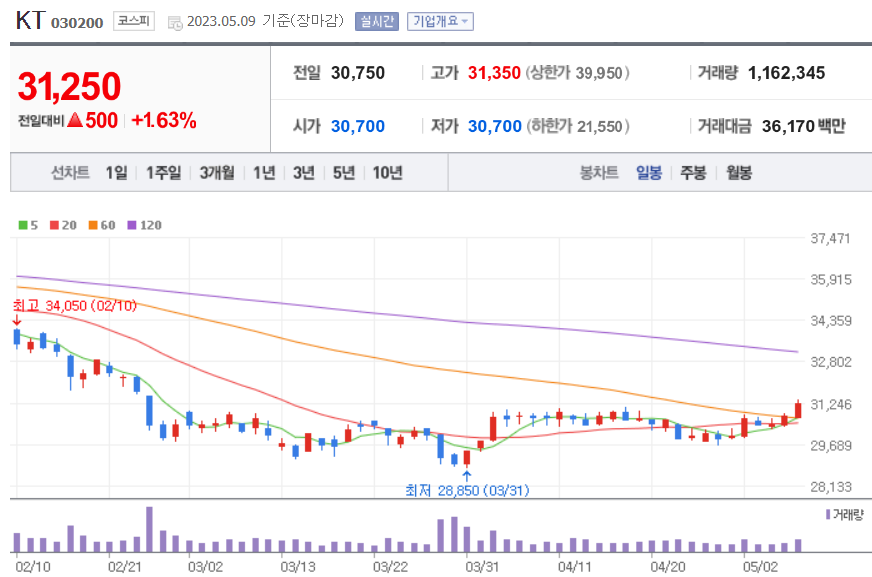Click the 봉차트 label
This screenshot has width=872, height=577.
[x=599, y=173]
